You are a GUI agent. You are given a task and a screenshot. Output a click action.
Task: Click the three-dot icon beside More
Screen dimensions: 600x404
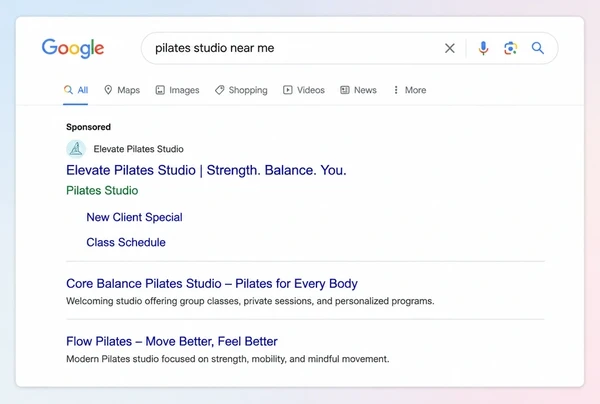coord(396,90)
